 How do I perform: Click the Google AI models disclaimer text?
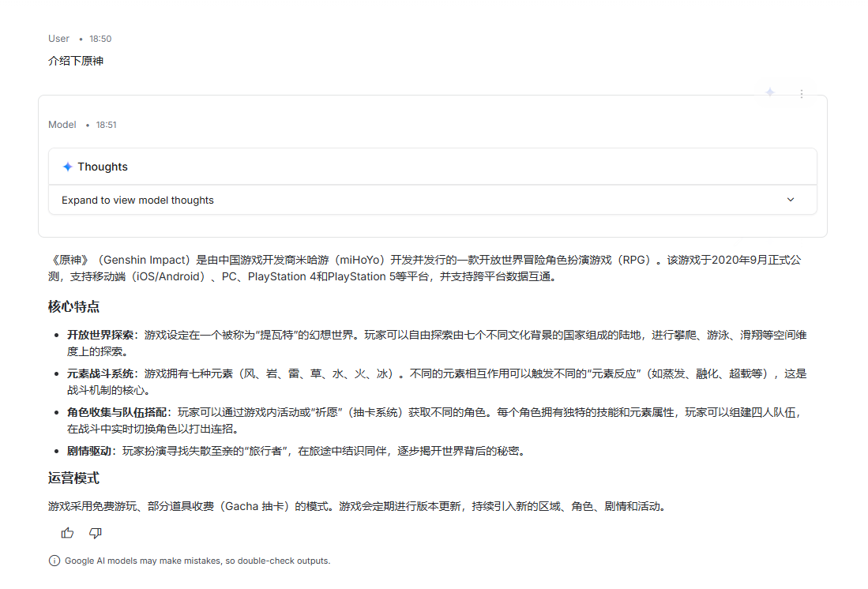(197, 561)
